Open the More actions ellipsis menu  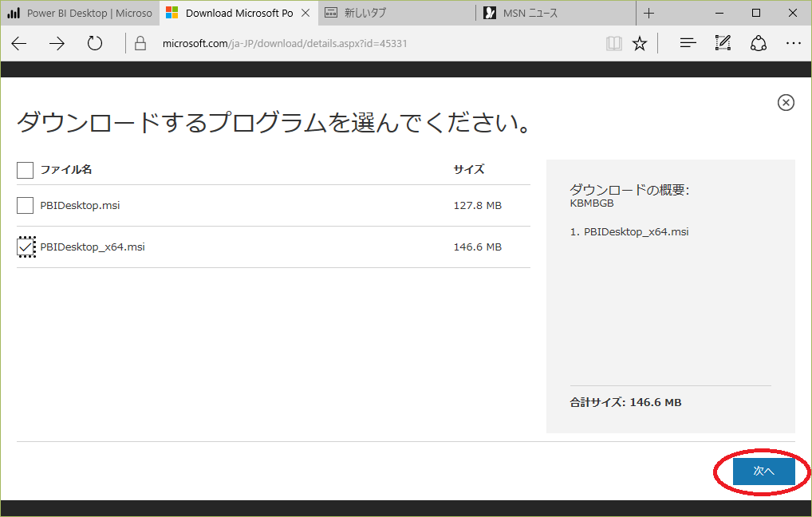[794, 44]
